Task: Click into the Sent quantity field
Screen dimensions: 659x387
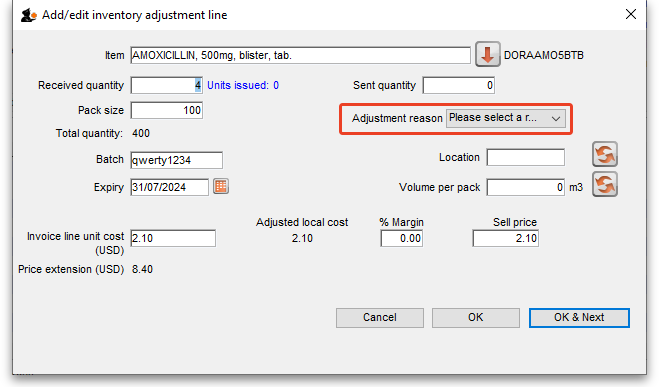Action: click(x=459, y=85)
